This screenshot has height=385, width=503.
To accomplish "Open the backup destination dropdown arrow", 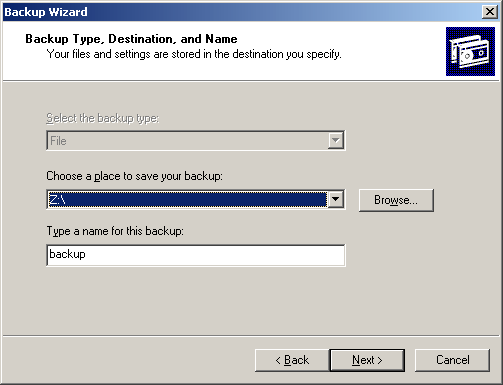I will 335,199.
